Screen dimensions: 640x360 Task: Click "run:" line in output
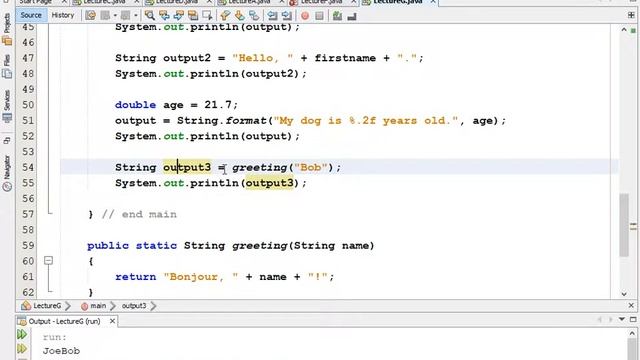(54, 337)
